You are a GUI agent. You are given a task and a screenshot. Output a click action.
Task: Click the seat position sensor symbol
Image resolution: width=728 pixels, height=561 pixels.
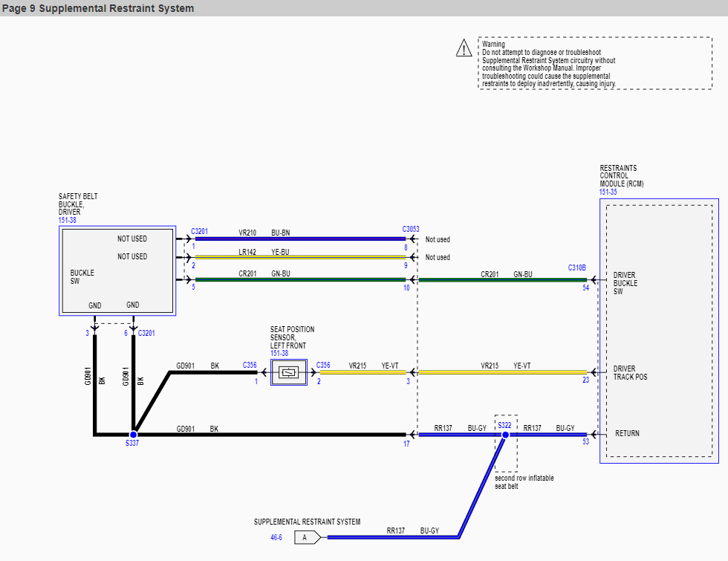289,372
